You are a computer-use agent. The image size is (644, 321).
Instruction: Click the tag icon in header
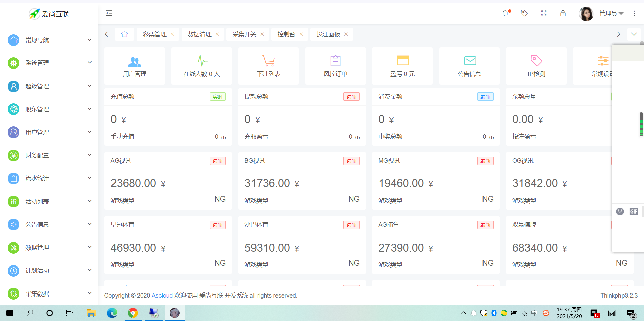524,13
